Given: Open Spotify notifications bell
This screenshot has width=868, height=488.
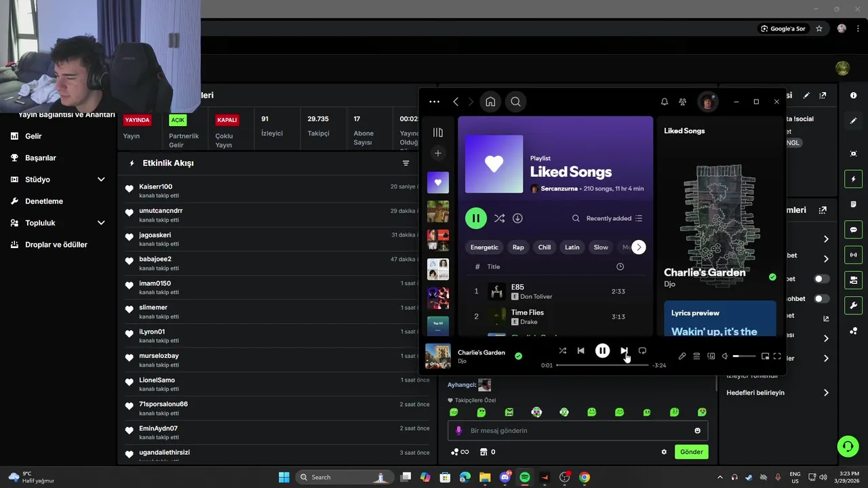Looking at the screenshot, I should coord(665,102).
